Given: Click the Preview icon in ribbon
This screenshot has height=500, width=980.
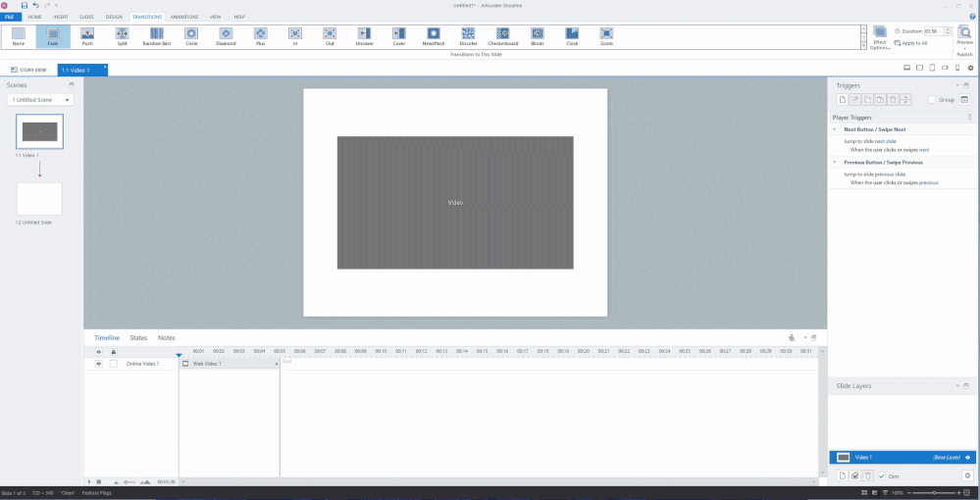Looking at the screenshot, I should pos(964,35).
